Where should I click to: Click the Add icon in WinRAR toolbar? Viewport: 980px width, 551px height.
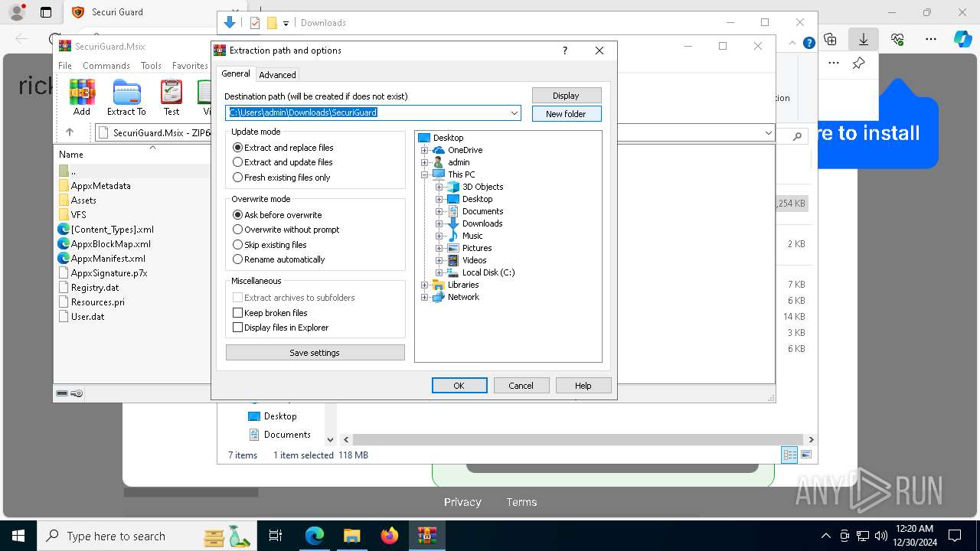[x=82, y=97]
